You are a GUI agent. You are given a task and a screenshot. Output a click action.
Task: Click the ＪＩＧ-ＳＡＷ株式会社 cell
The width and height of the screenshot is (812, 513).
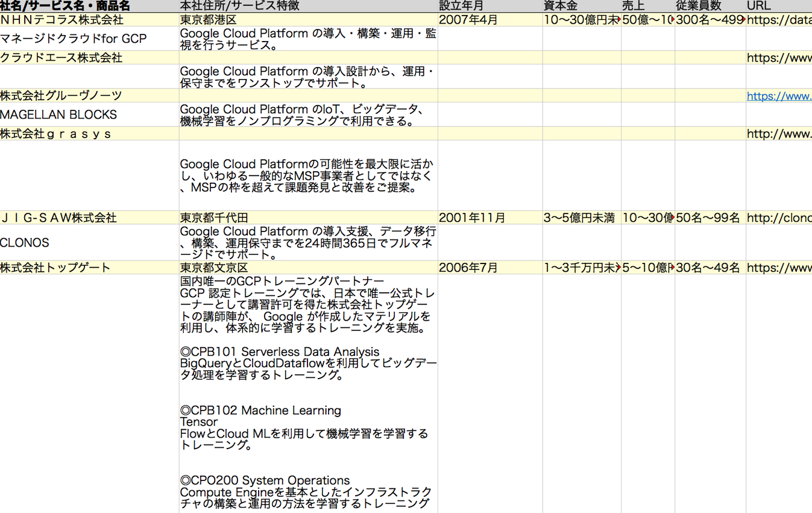click(89, 218)
